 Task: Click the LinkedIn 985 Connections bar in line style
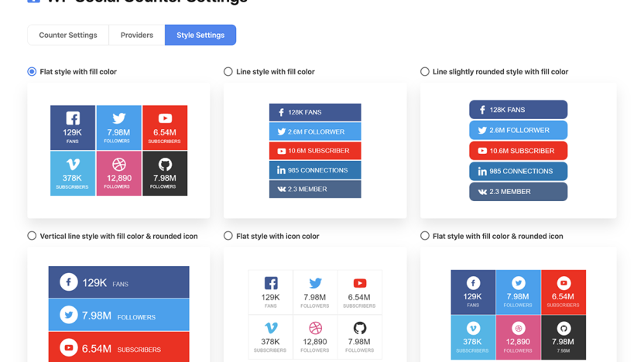point(315,170)
